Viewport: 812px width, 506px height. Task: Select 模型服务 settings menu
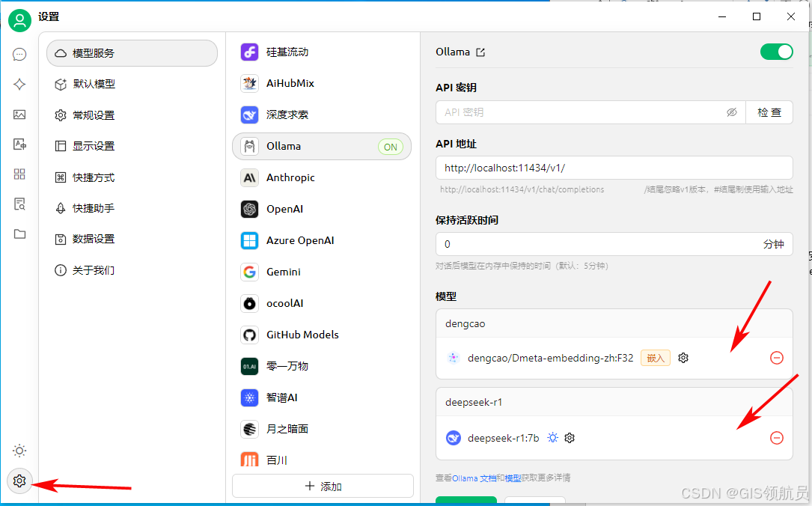[x=132, y=53]
